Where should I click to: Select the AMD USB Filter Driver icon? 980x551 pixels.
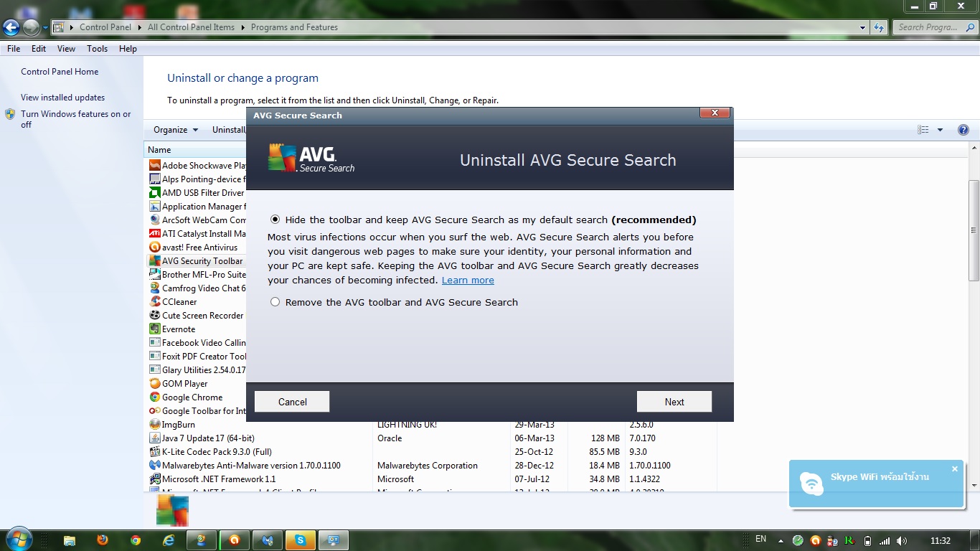[x=155, y=193]
